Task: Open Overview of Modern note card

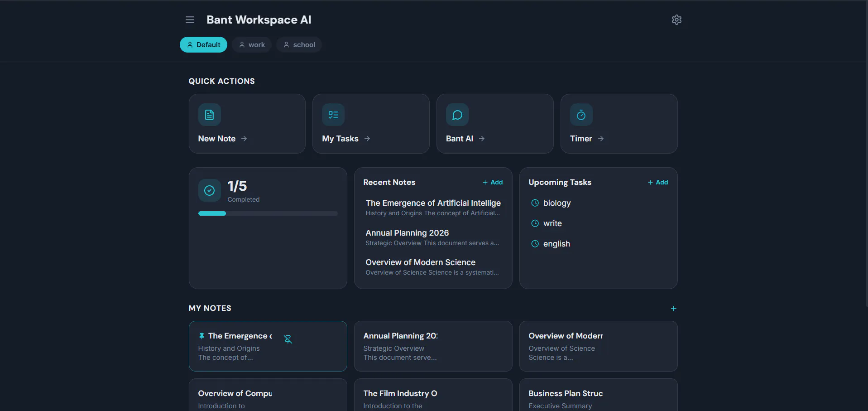Action: tap(599, 346)
